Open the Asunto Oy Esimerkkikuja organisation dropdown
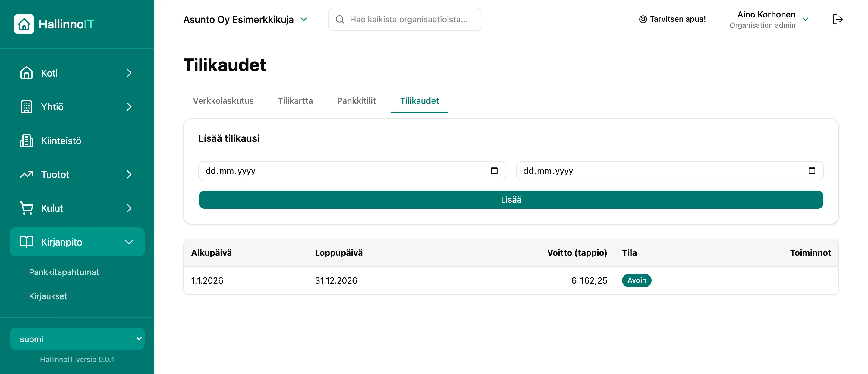 coord(245,20)
